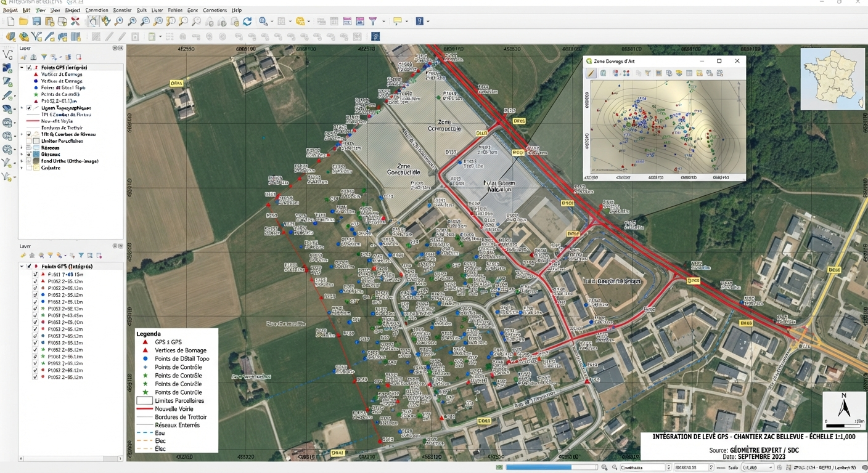The height and width of the screenshot is (473, 868).
Task: Click the Add Vector Layer V icon in left sidebar
Action: pyautogui.click(x=7, y=55)
